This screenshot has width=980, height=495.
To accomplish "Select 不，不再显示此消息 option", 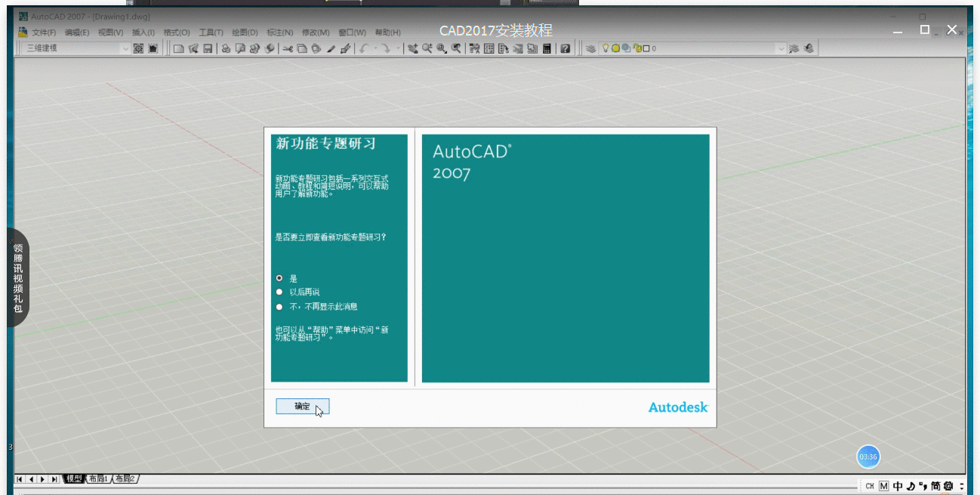I will point(282,306).
